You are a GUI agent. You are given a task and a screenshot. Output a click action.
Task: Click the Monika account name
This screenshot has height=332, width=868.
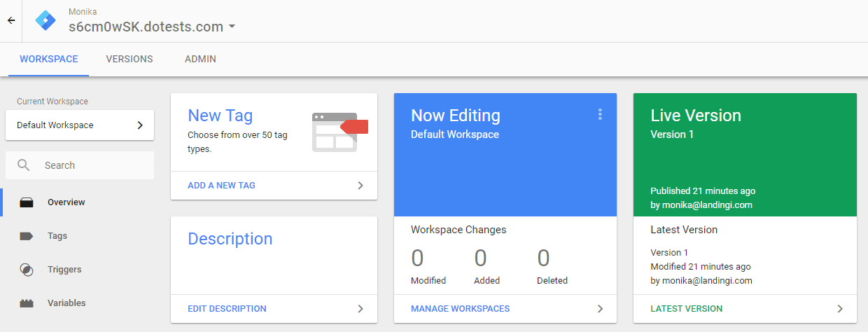point(83,12)
